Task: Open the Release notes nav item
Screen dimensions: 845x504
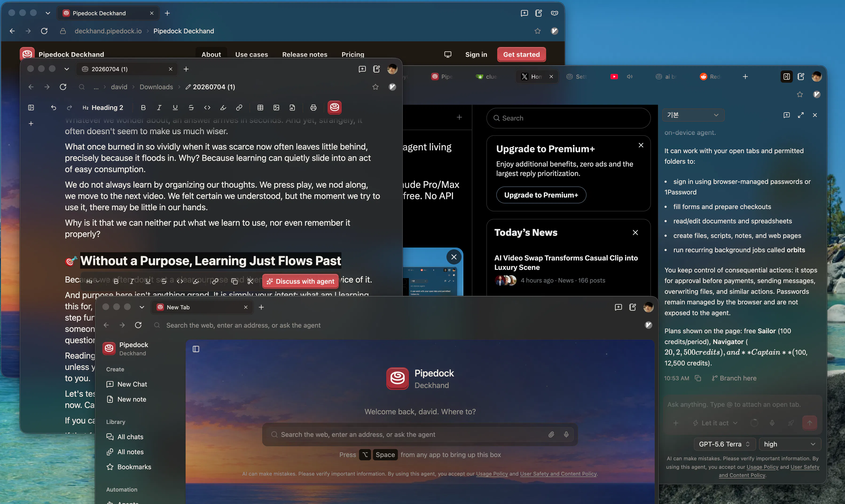Action: (x=305, y=54)
